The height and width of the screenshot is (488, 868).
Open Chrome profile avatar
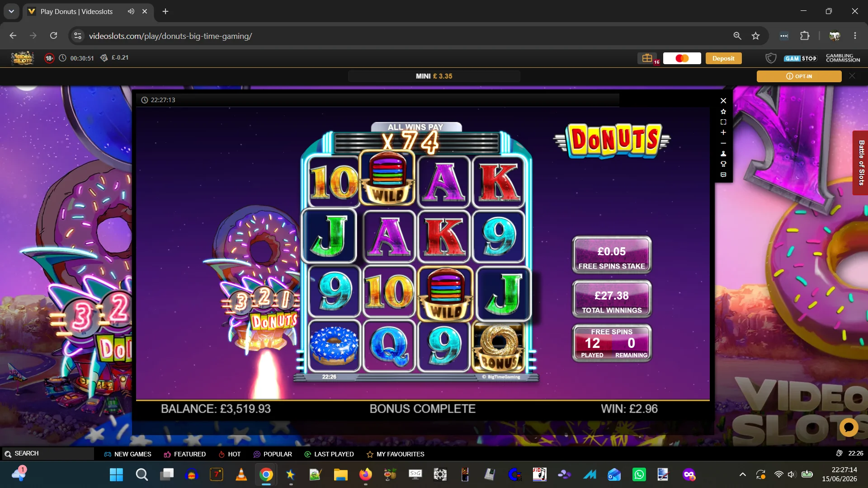pyautogui.click(x=835, y=36)
